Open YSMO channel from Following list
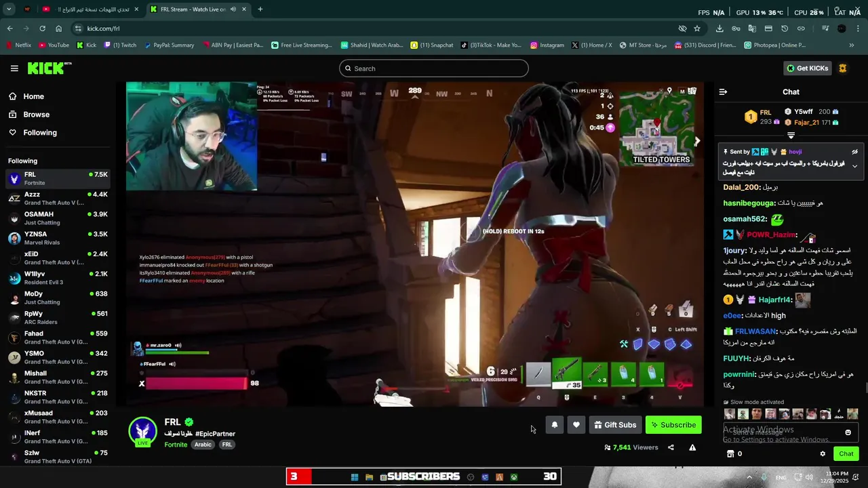Viewport: 868px width, 488px height. (x=58, y=357)
